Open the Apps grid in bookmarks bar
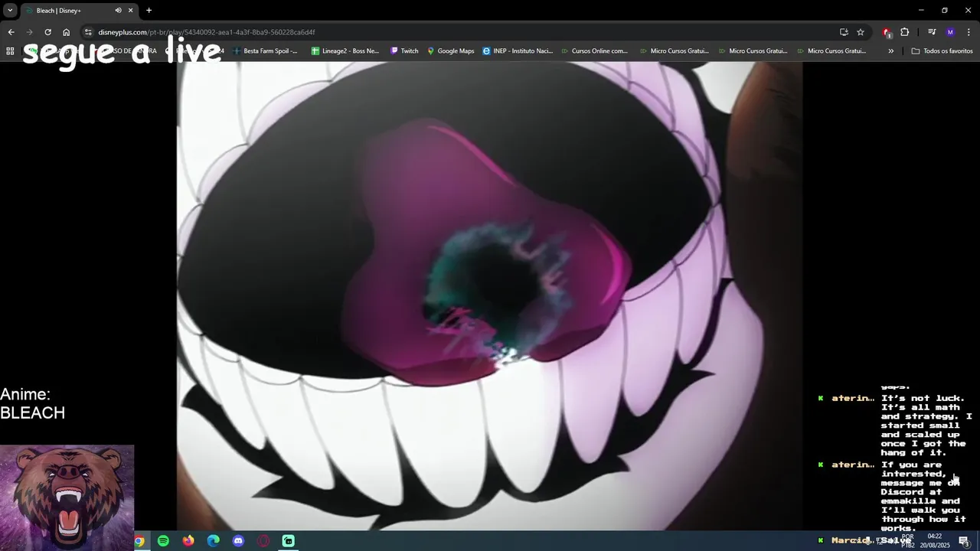 [10, 51]
